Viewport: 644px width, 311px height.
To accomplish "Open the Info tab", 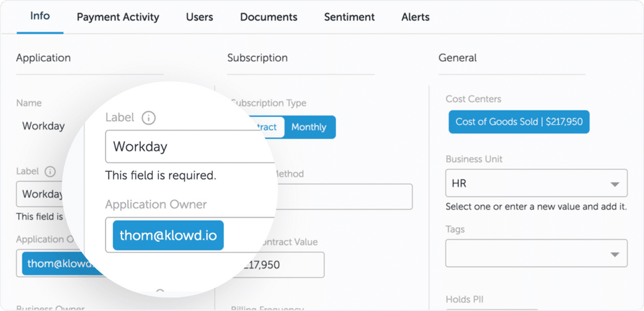I will click(40, 16).
